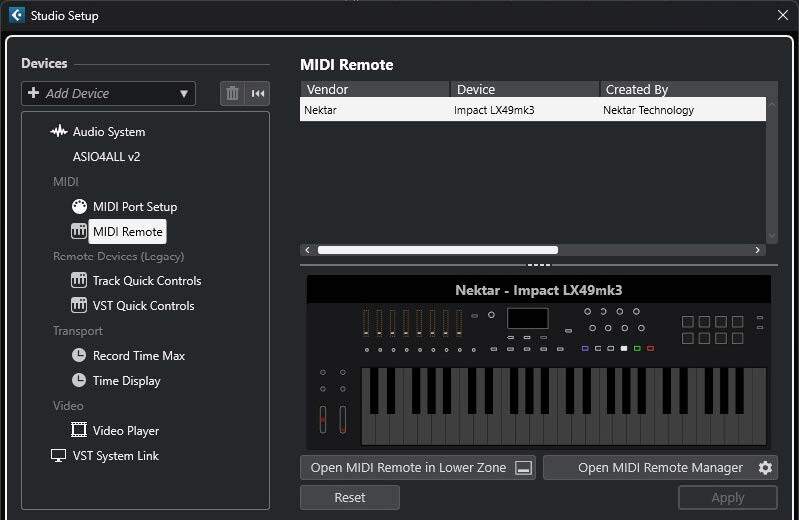The image size is (799, 520).
Task: Click the VST System Link monitor icon
Action: pyautogui.click(x=59, y=456)
